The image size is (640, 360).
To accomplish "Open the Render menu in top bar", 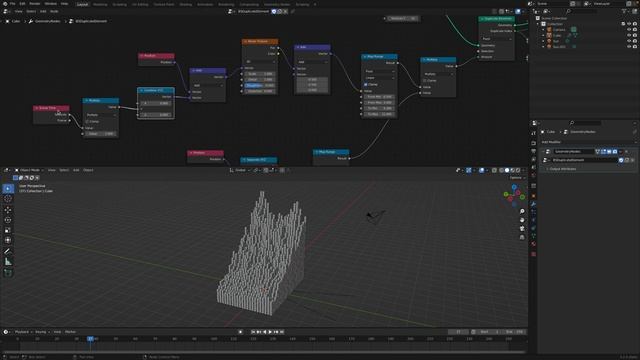I will click(x=35, y=4).
